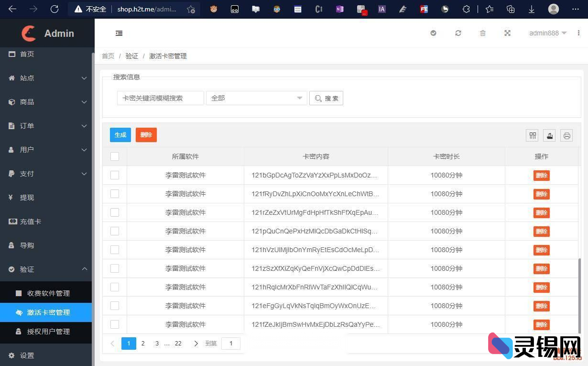The width and height of the screenshot is (588, 366).
Task: Click the search magnifier icon button 搜索
Action: click(x=326, y=98)
